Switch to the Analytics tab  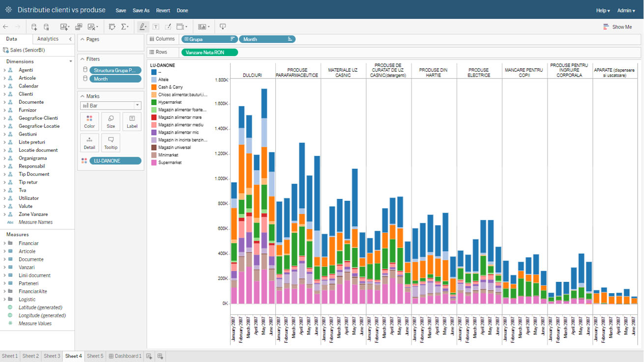pos(48,39)
